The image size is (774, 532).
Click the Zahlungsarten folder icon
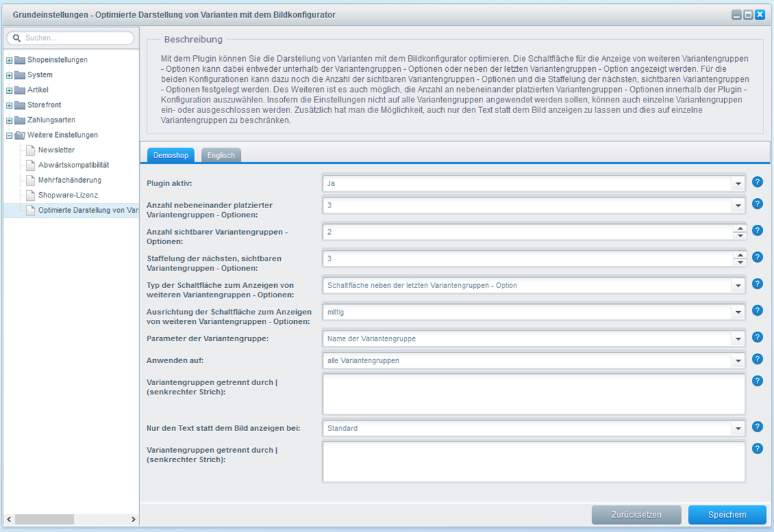point(20,120)
